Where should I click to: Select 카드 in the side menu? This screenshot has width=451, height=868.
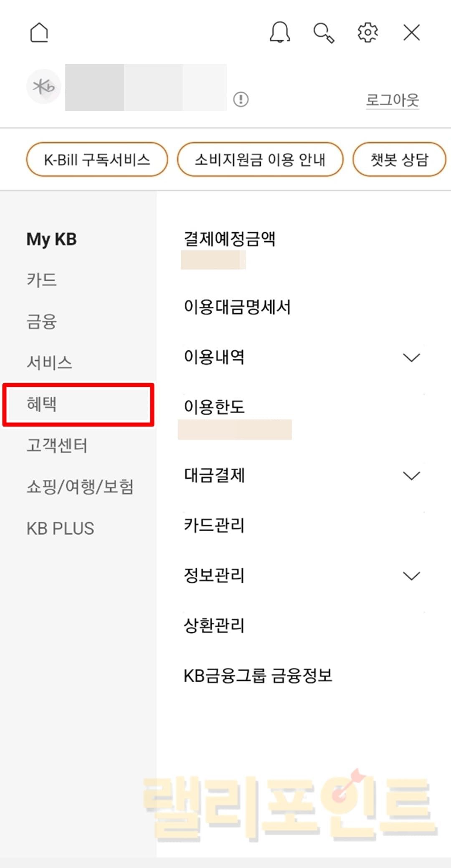click(x=42, y=280)
